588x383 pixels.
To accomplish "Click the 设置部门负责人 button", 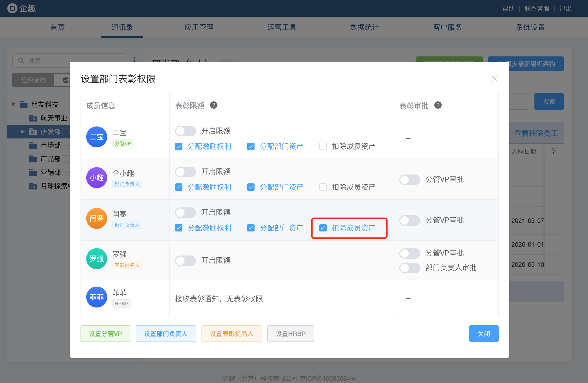I will pyautogui.click(x=166, y=334).
